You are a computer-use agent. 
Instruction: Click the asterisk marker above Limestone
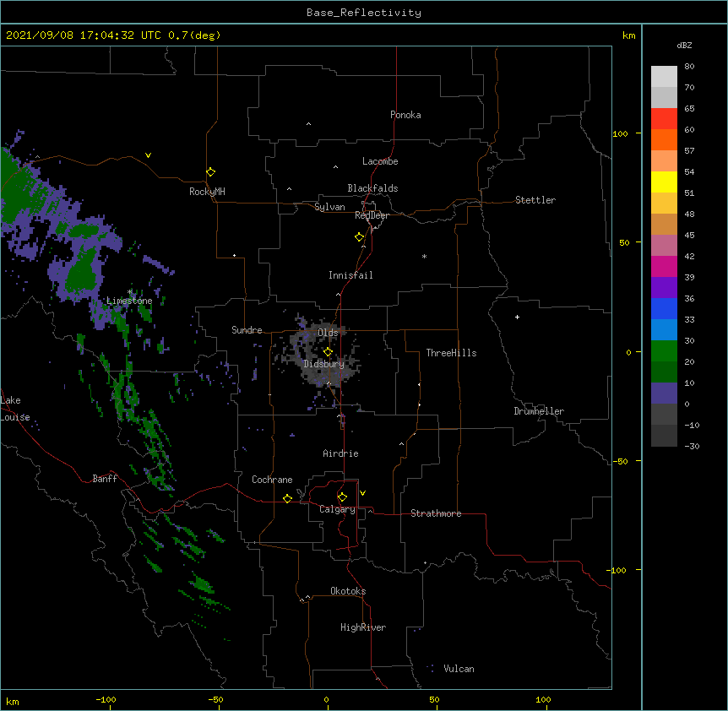(130, 292)
